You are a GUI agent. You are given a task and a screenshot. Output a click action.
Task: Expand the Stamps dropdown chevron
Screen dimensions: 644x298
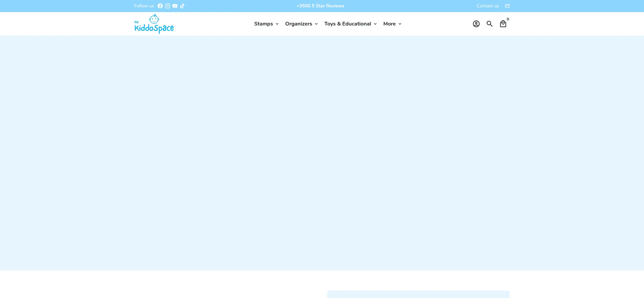tap(277, 24)
